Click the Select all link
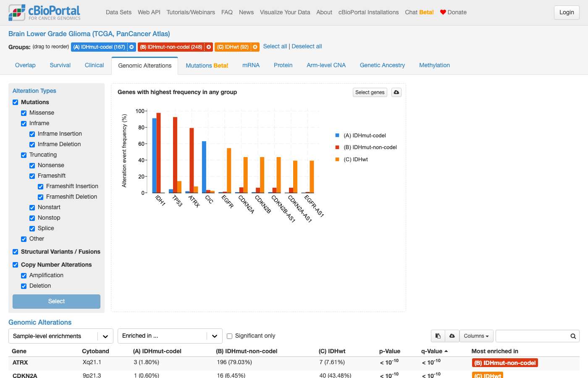Image resolution: width=588 pixels, height=378 pixels. click(x=275, y=46)
